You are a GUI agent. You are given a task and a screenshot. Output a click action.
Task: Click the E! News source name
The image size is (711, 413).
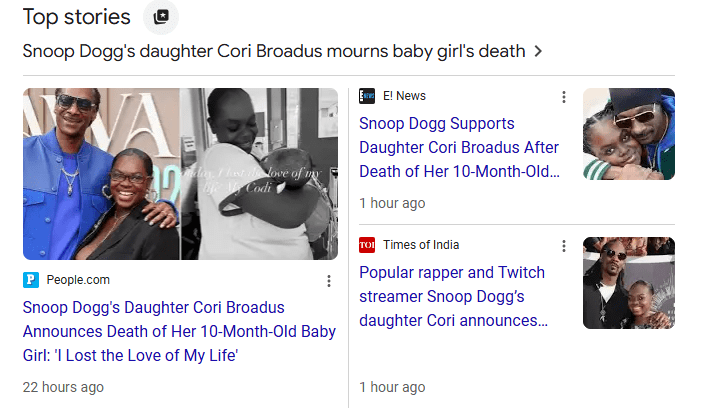[404, 96]
